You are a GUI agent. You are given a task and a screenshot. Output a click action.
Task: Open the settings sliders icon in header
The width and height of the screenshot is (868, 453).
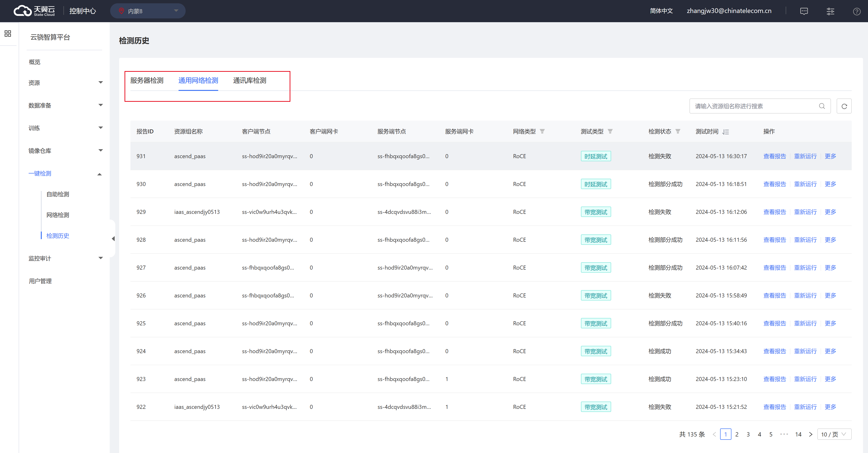[x=830, y=11]
